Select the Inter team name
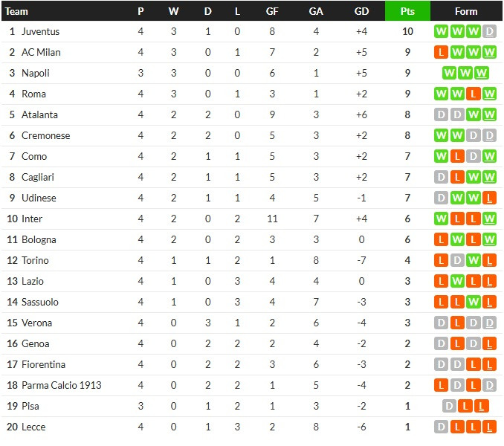Viewport: 504px width, 446px height. (32, 219)
